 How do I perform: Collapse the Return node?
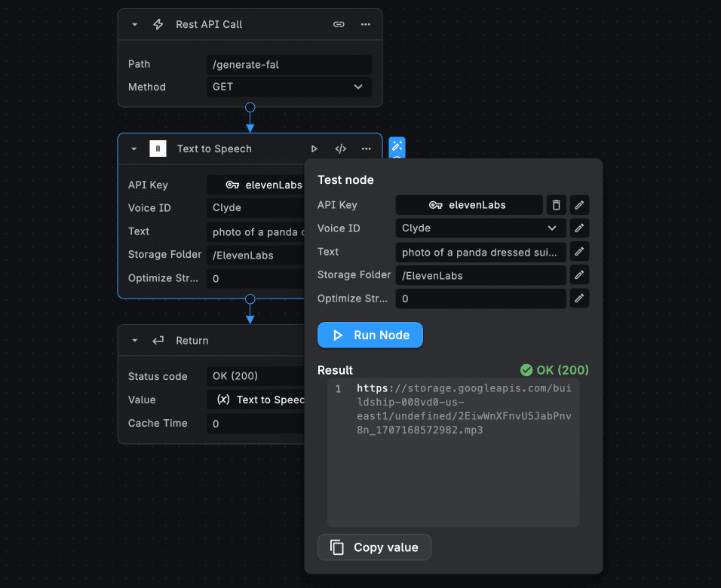pos(134,341)
